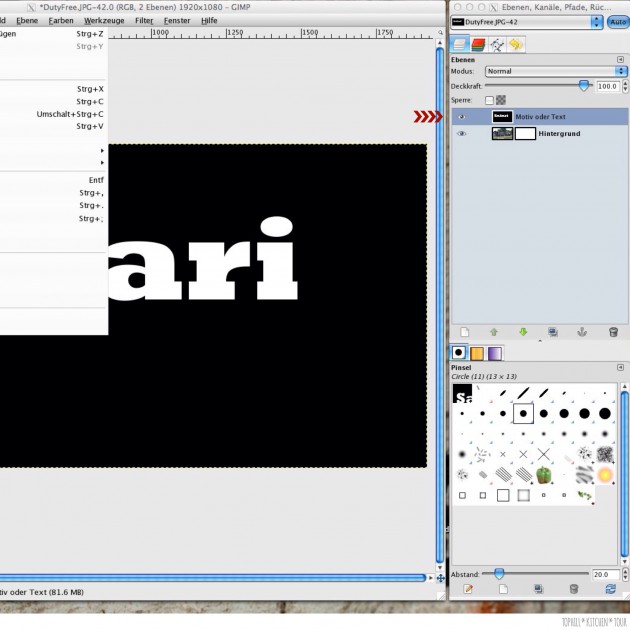Open the Filter menu
This screenshot has width=630, height=630.
pyautogui.click(x=144, y=20)
